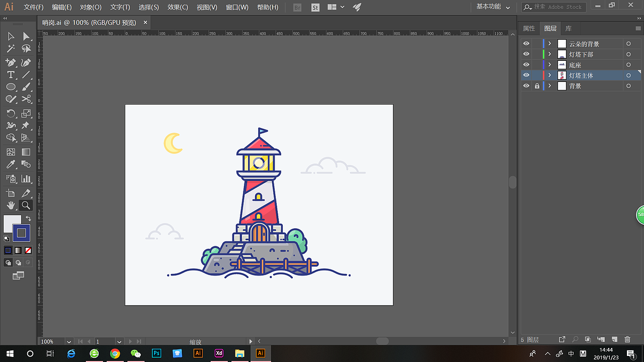The height and width of the screenshot is (362, 644).
Task: Open the 文件(F) menu
Action: pyautogui.click(x=34, y=7)
